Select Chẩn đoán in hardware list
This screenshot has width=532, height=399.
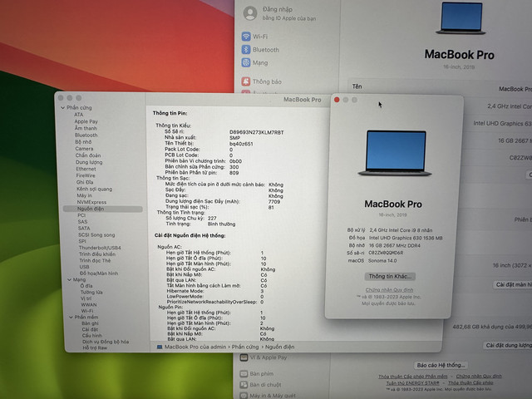(x=88, y=155)
